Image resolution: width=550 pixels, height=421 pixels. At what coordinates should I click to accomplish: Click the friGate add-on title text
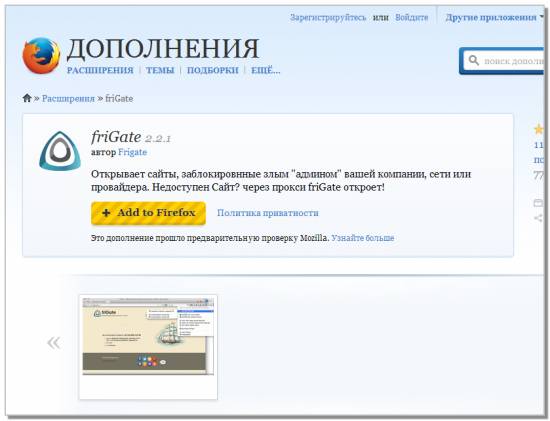click(x=116, y=137)
